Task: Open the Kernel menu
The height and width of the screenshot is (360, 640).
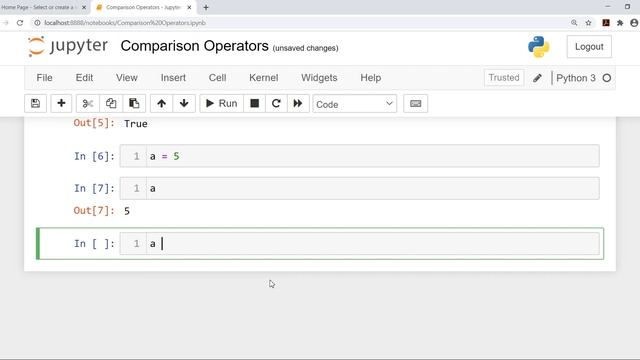Action: coord(264,78)
